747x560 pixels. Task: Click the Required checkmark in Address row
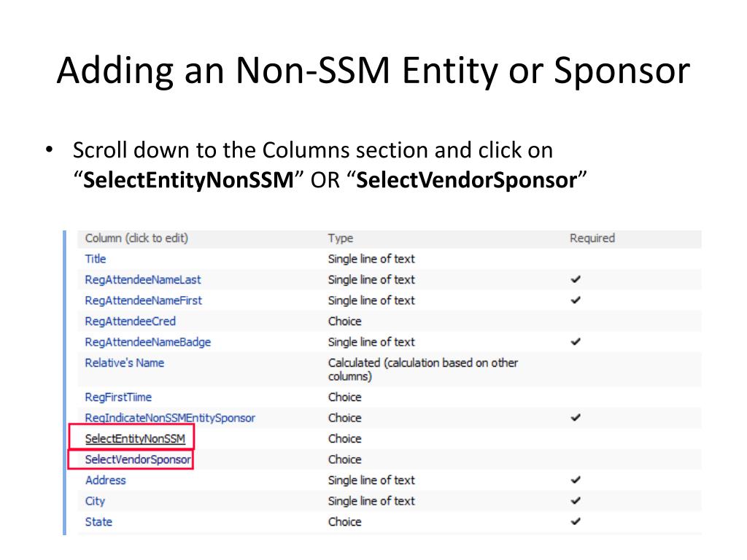[576, 480]
